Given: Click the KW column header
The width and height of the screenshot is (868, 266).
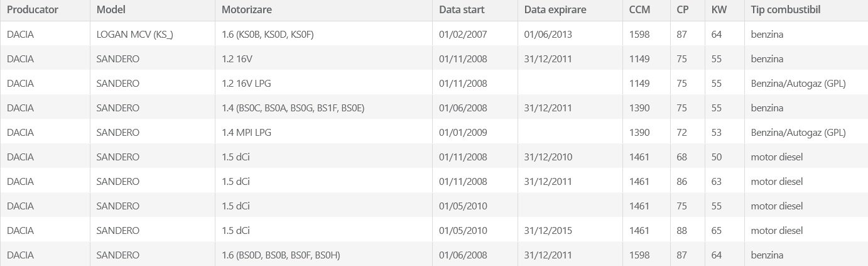Looking at the screenshot, I should (719, 10).
